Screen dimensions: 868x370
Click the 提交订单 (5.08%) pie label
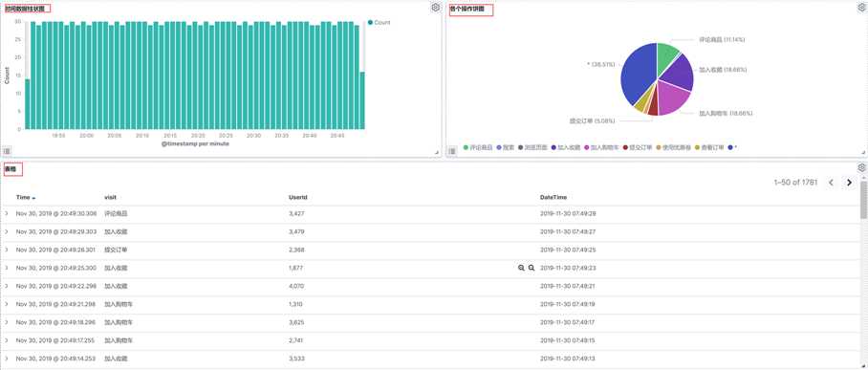pos(593,120)
